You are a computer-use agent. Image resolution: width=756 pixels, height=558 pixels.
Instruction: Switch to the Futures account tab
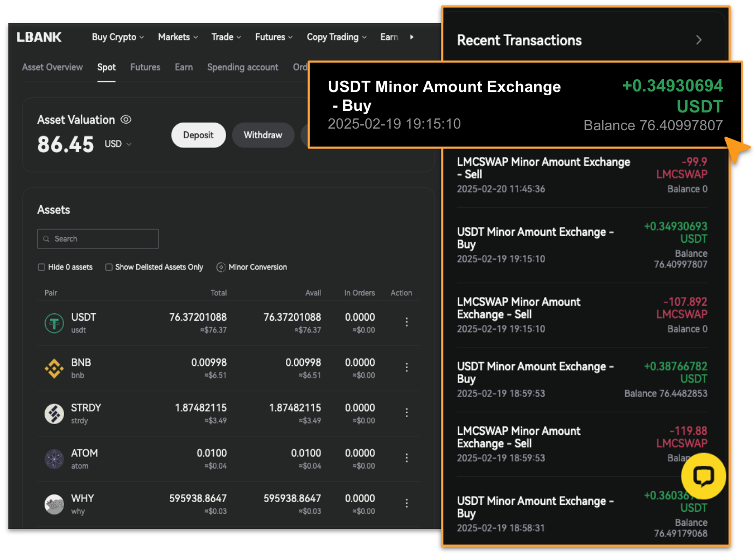(x=145, y=67)
